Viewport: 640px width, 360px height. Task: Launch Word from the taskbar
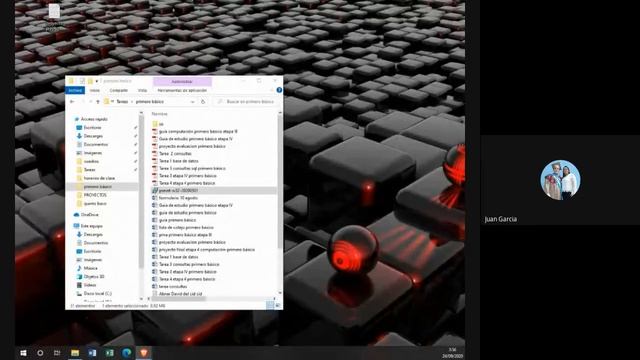coord(92,353)
